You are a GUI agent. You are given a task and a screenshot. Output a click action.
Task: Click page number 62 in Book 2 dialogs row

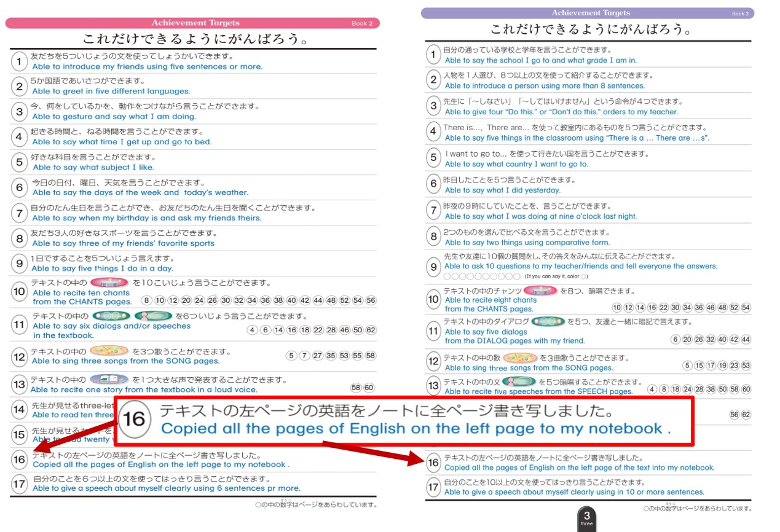pos(371,330)
